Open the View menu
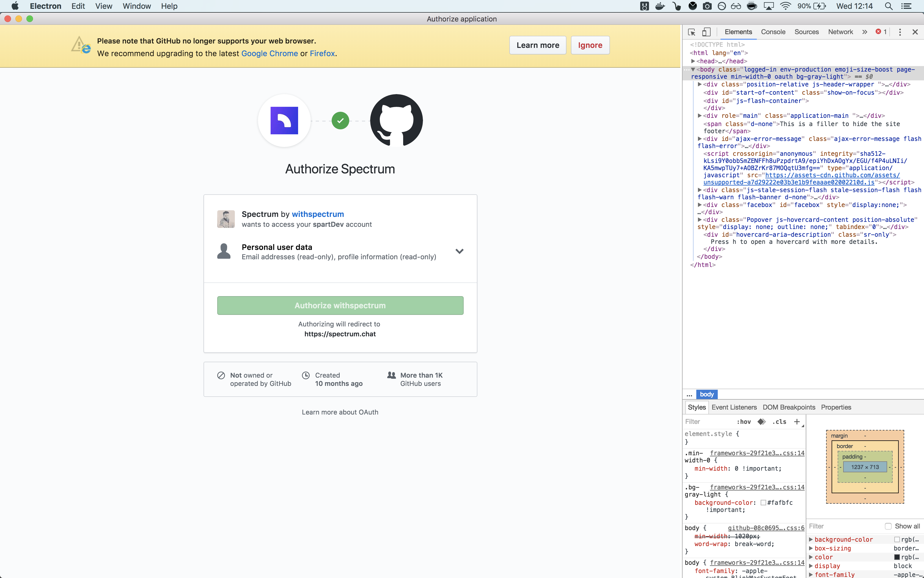This screenshot has height=578, width=924. click(x=103, y=6)
